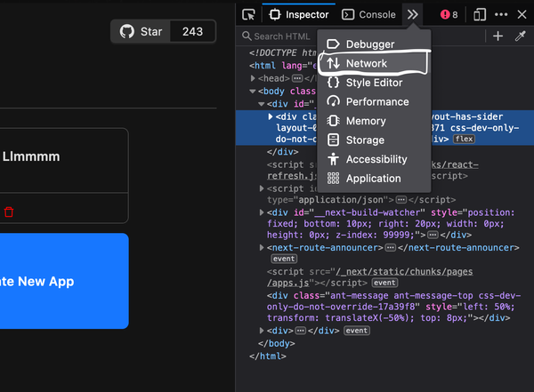
Task: Click the Search HTML input field
Action: click(280, 36)
